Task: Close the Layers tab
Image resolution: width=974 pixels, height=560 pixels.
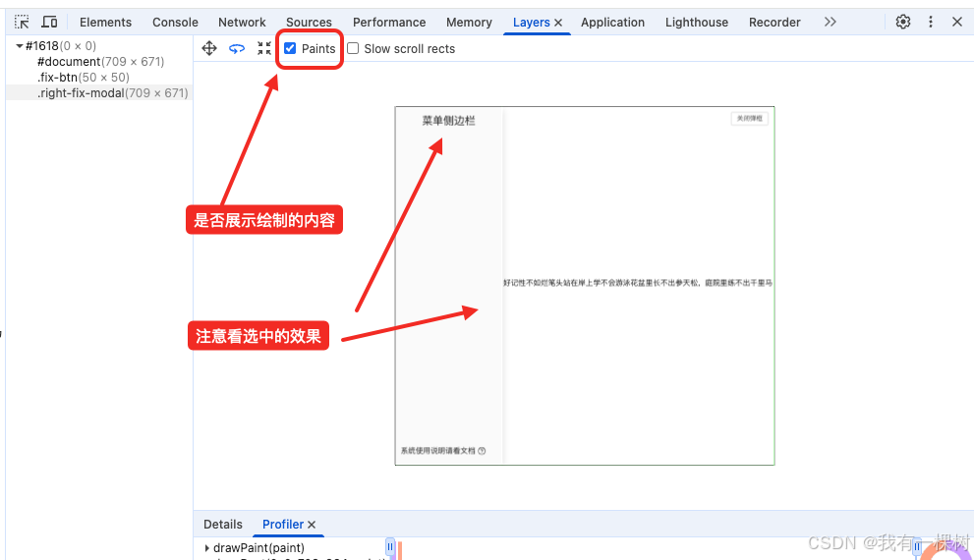Action: pos(558,23)
